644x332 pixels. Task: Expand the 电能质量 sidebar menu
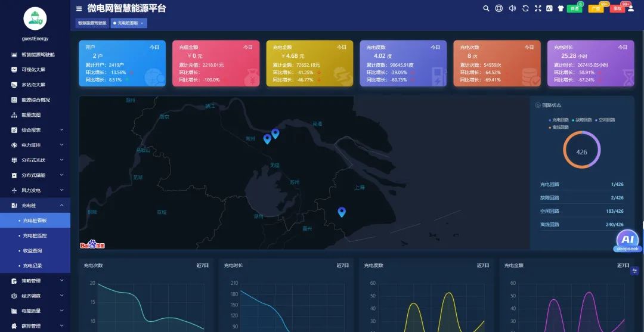[35, 311]
